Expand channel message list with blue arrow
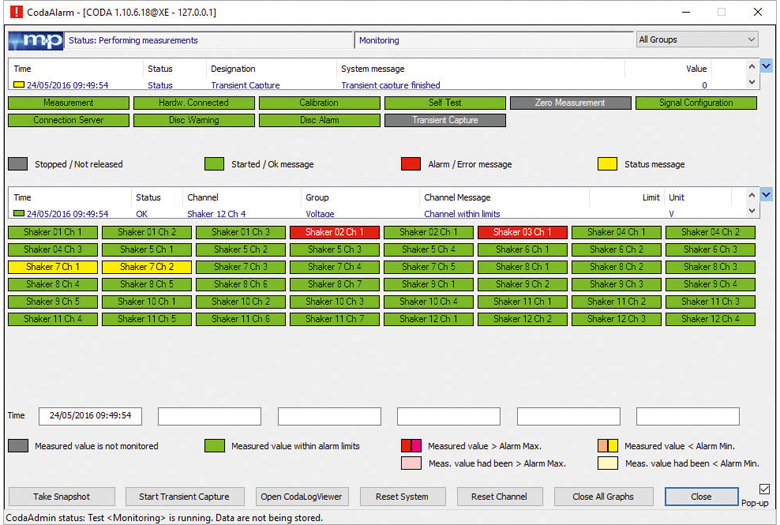The height and width of the screenshot is (525, 780). (x=766, y=195)
